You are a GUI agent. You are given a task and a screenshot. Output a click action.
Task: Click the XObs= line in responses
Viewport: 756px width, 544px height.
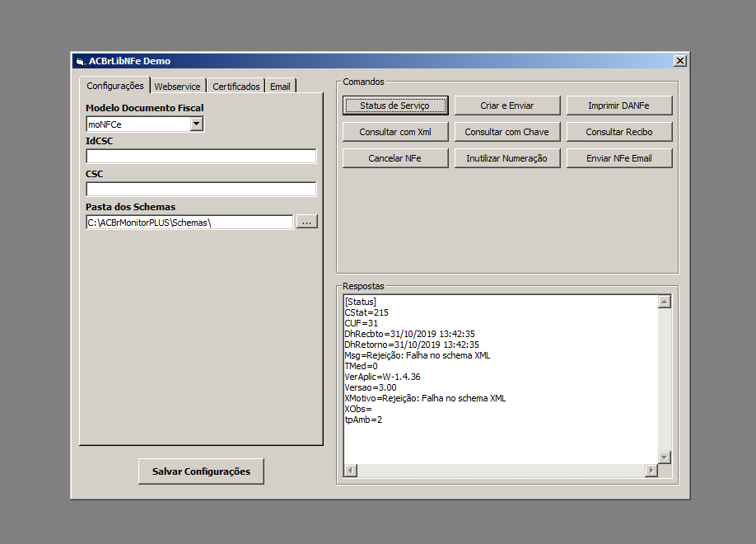point(357,409)
